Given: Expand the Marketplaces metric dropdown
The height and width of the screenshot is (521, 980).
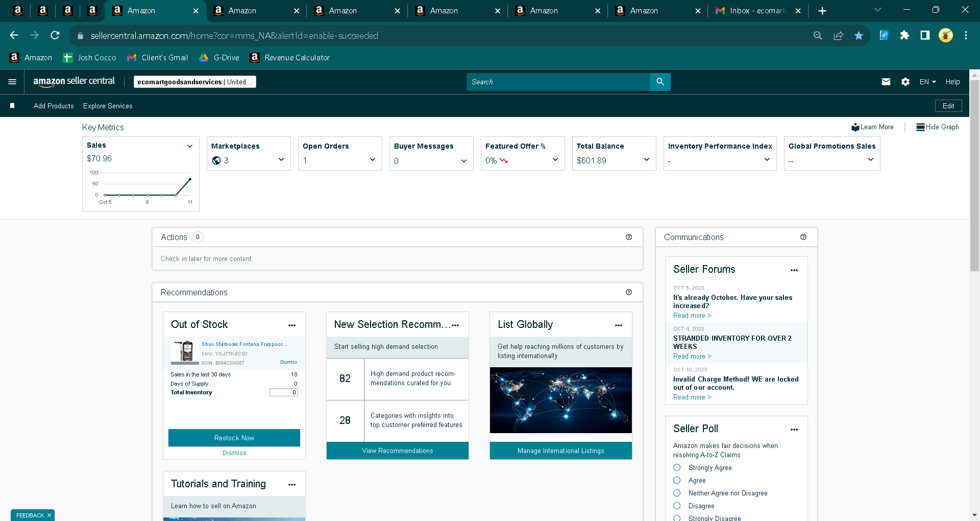Looking at the screenshot, I should [x=281, y=160].
